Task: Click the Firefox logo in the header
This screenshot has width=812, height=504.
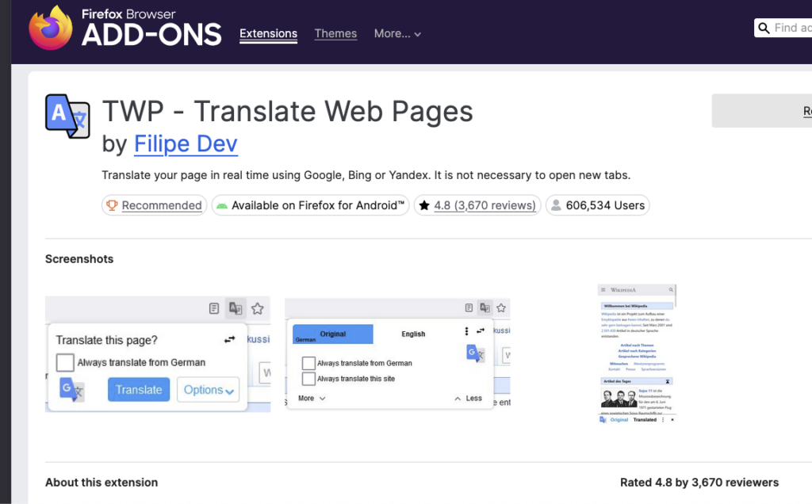Action: 51,29
